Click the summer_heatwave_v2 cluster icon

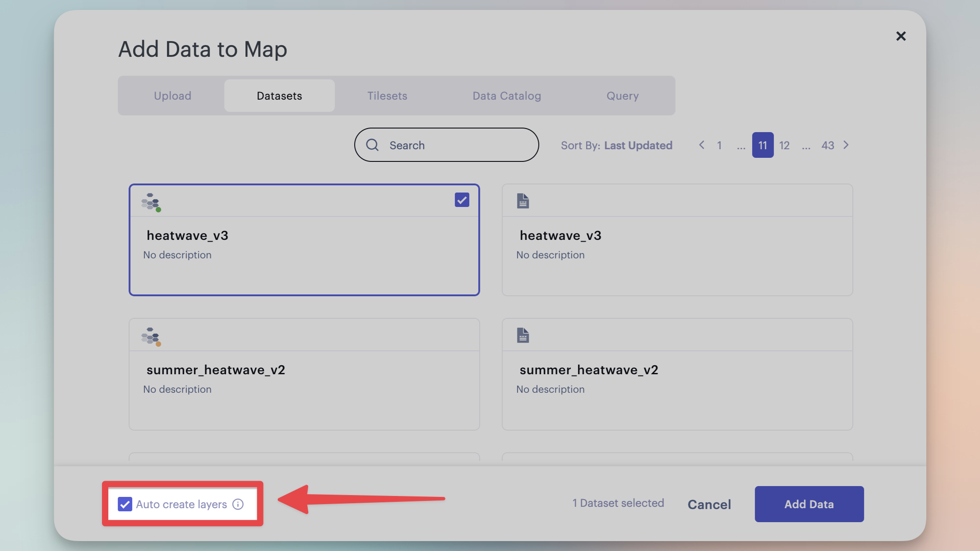coord(150,335)
